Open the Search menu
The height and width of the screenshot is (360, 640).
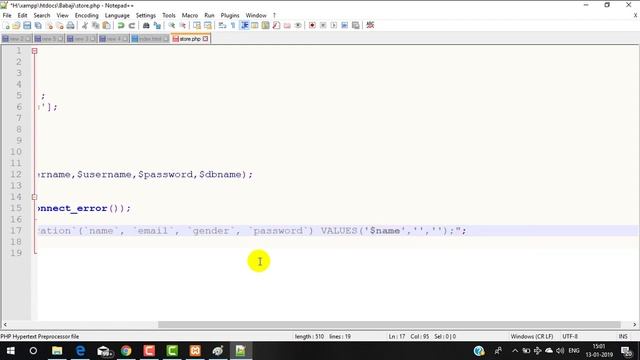(42, 16)
